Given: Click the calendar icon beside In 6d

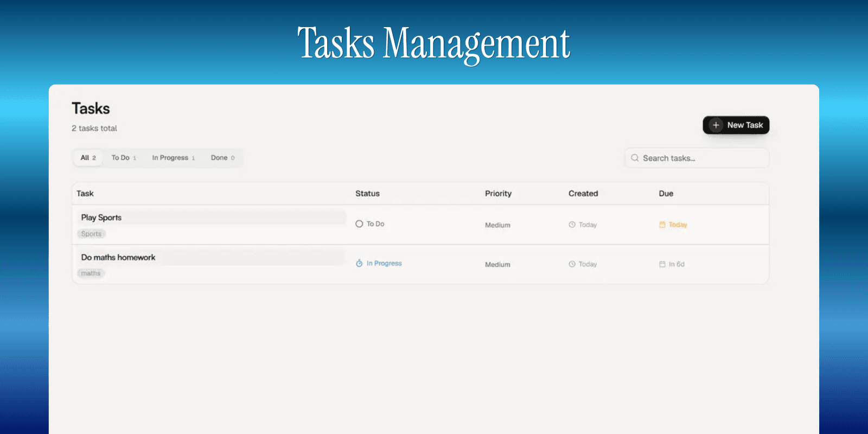Looking at the screenshot, I should click(x=662, y=264).
